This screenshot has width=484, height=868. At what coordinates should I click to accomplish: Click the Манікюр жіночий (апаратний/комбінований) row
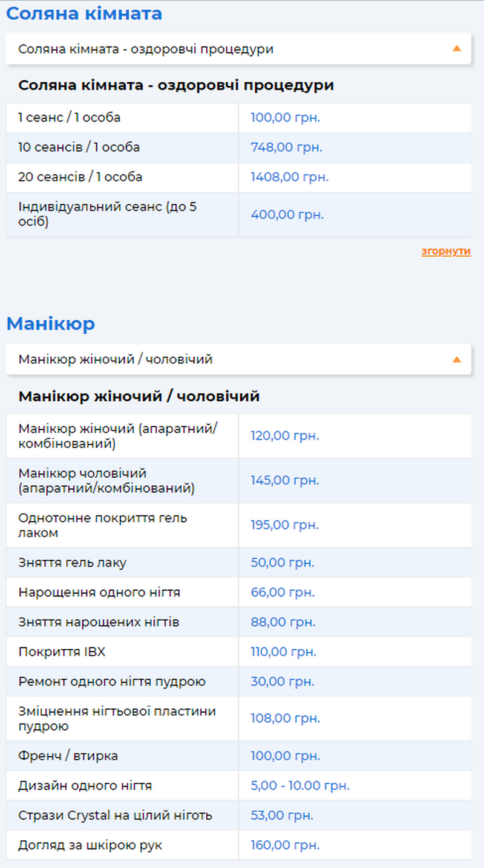point(117,436)
